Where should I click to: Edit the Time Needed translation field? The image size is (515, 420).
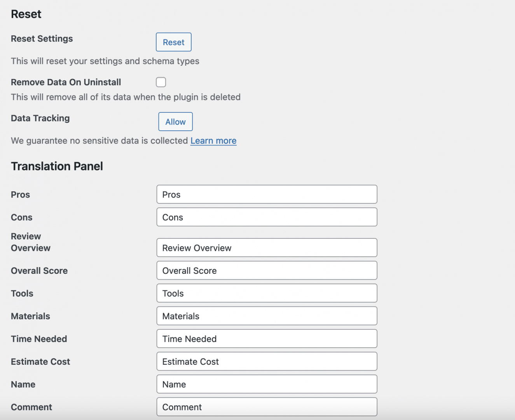pyautogui.click(x=267, y=339)
